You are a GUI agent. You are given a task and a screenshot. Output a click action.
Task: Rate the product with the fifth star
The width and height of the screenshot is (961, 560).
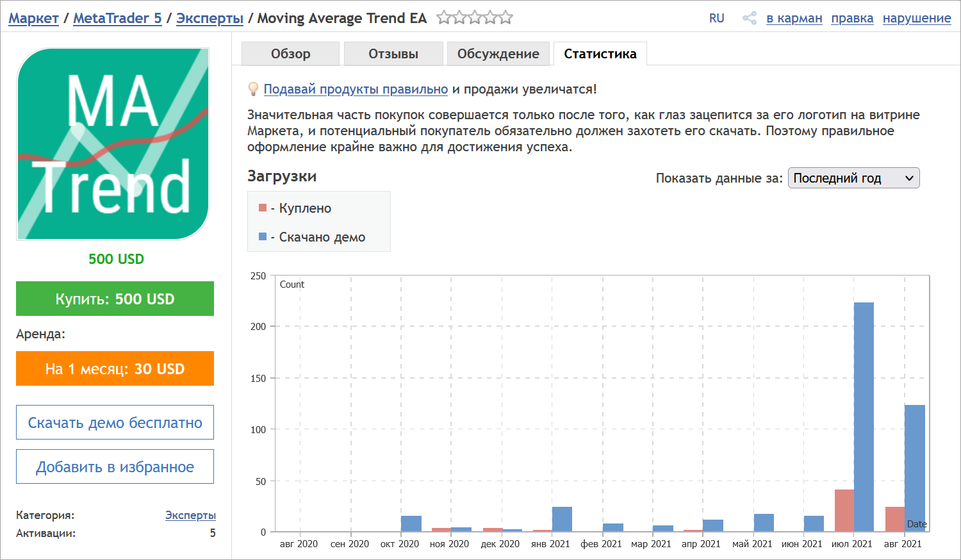[505, 17]
